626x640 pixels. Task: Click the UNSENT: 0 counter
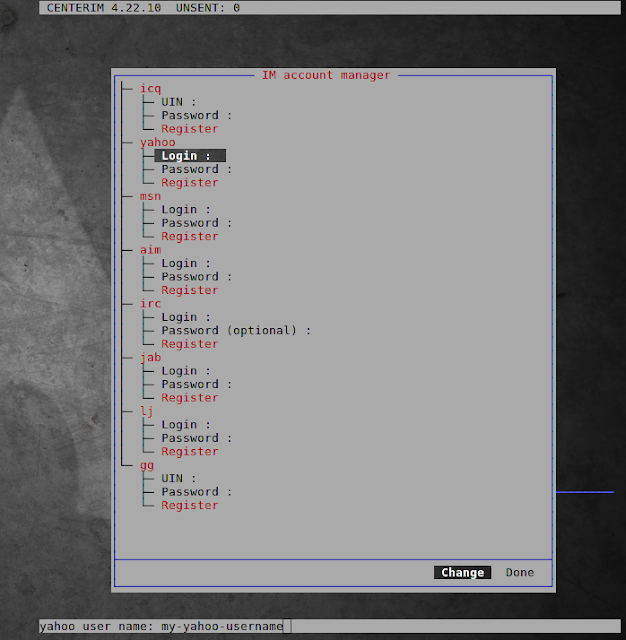[x=208, y=8]
